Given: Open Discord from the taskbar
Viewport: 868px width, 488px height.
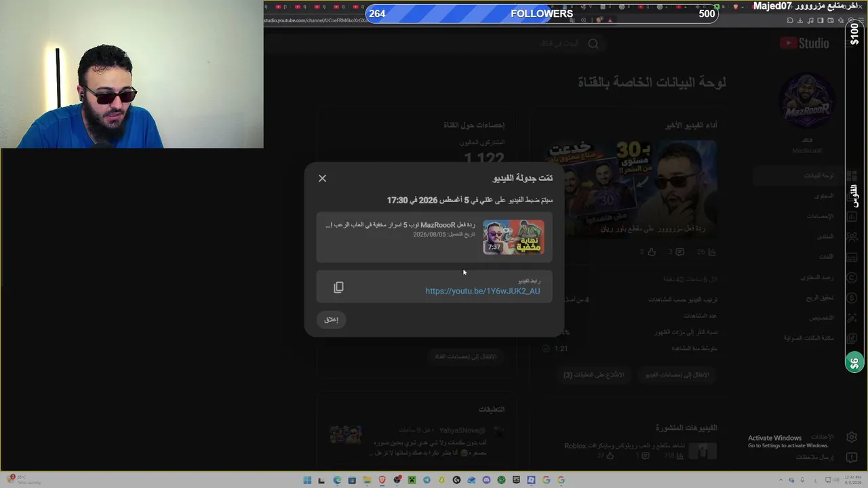Looking at the screenshot, I should 486,480.
